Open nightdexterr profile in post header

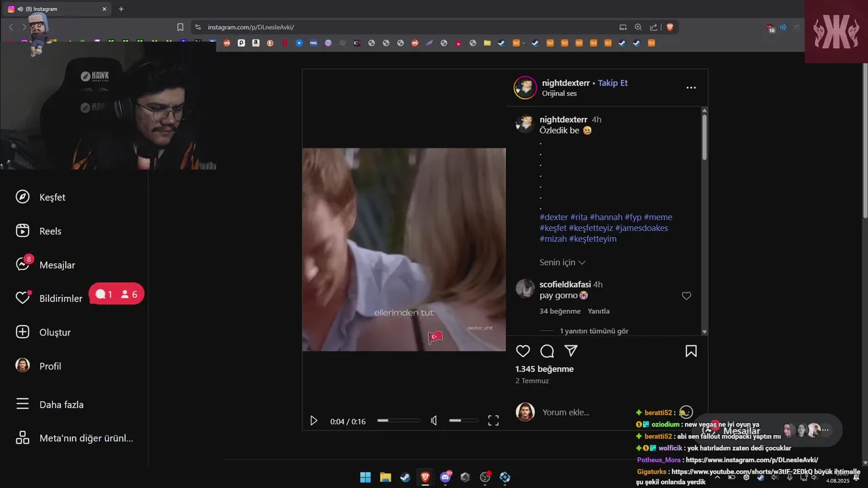pyautogui.click(x=566, y=83)
